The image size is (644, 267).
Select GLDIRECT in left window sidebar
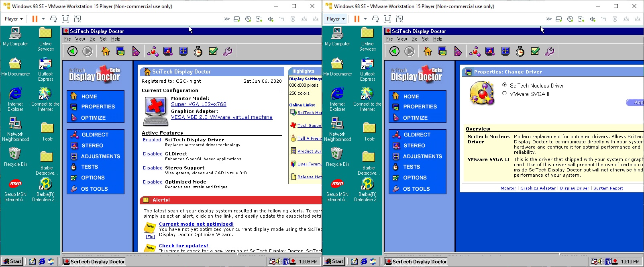click(x=96, y=135)
